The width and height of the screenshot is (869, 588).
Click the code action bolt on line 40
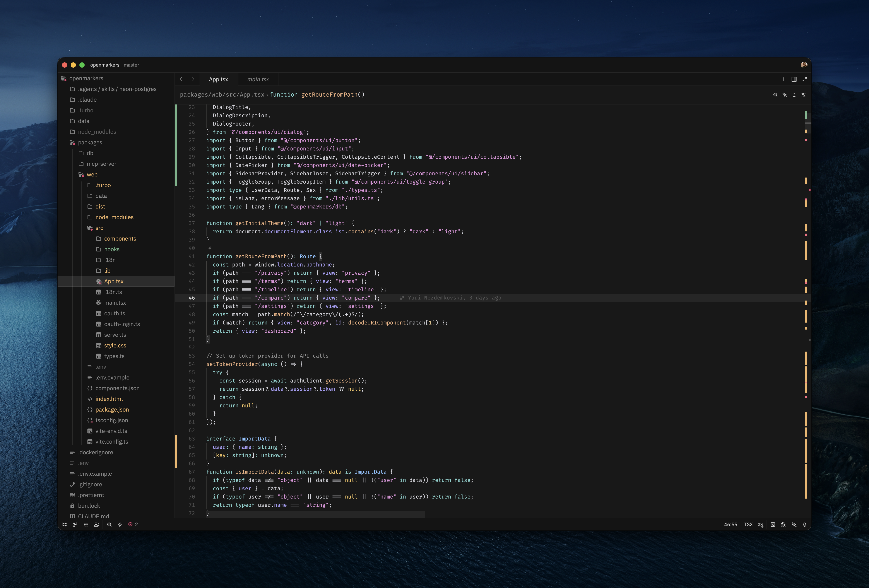[x=210, y=248]
